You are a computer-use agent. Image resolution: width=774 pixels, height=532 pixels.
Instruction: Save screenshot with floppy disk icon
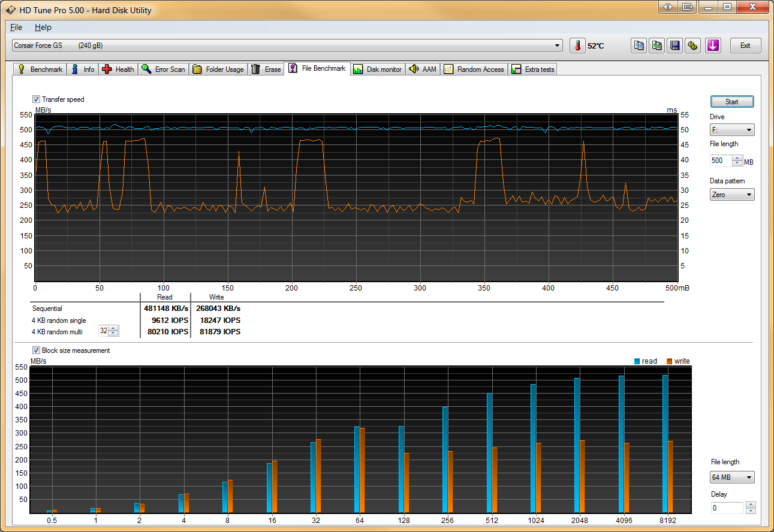pyautogui.click(x=675, y=46)
